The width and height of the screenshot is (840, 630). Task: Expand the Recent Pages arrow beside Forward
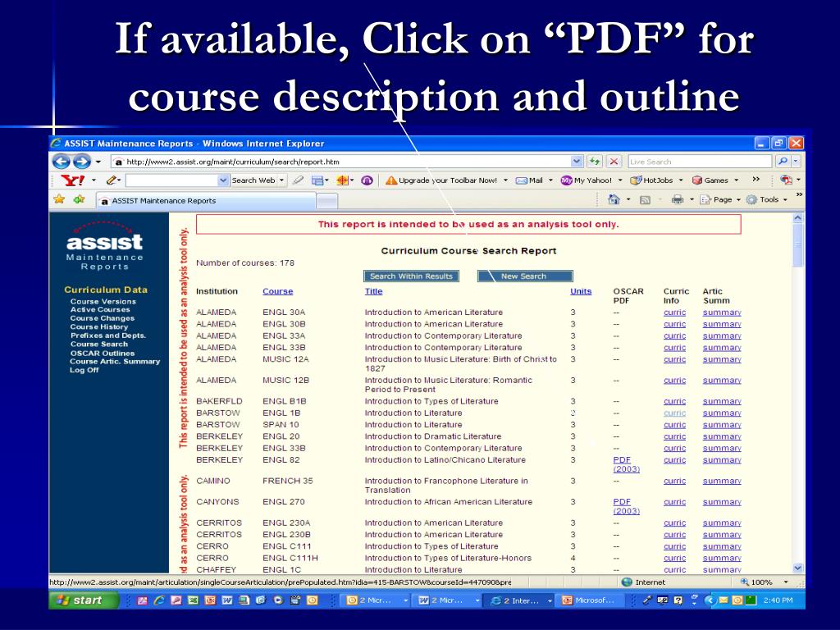tap(98, 162)
